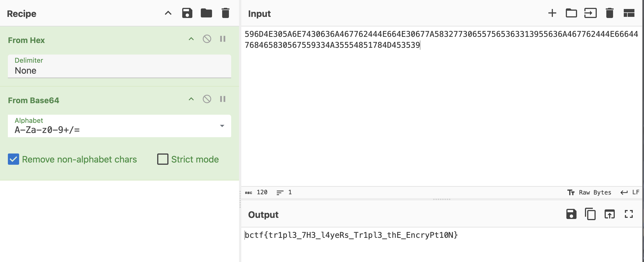Set a breakpoint on From Base64
This screenshot has width=644, height=262.
(223, 99)
